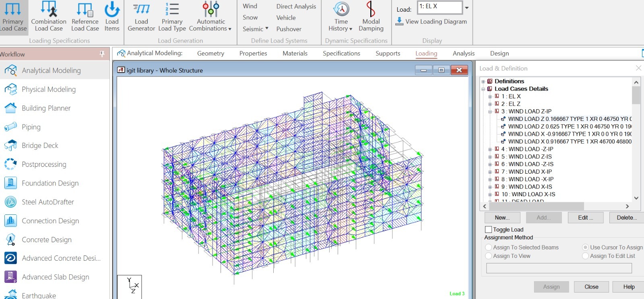Expand load case 4 WIND LOAD -Z-IP
Image resolution: width=644 pixels, height=299 pixels.
click(490, 149)
